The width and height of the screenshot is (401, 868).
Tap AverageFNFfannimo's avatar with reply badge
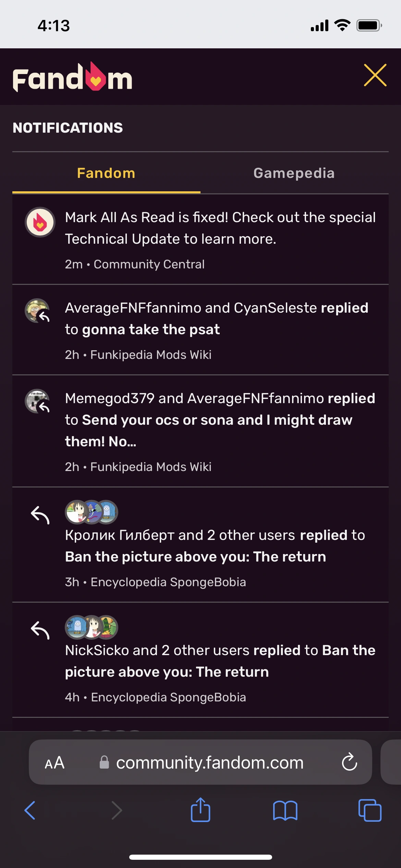(37, 311)
